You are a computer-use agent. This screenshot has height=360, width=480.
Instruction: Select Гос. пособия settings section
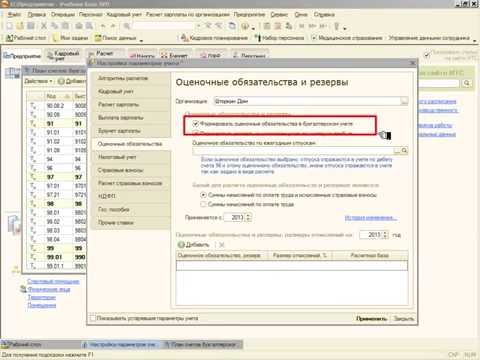(130, 209)
